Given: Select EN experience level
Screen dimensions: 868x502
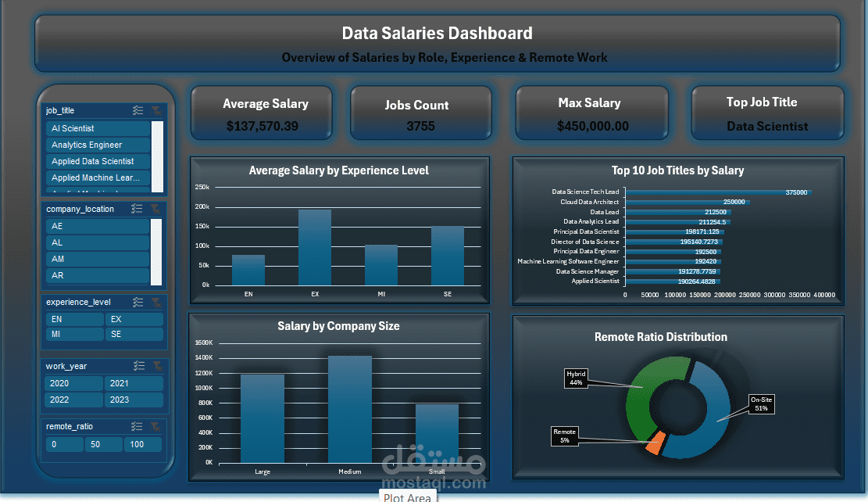Looking at the screenshot, I should [74, 319].
